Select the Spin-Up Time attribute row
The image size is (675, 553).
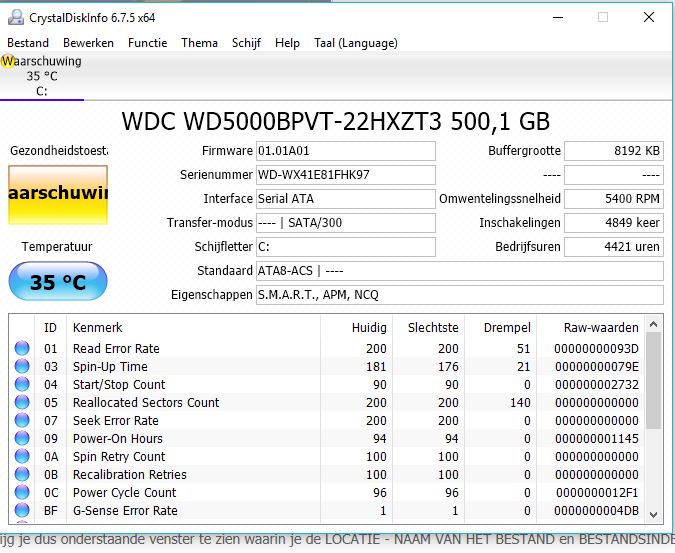coord(327,366)
